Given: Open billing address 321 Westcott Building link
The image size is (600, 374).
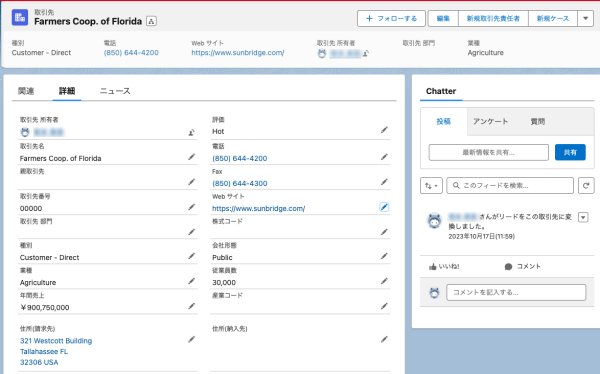Looking at the screenshot, I should (56, 351).
